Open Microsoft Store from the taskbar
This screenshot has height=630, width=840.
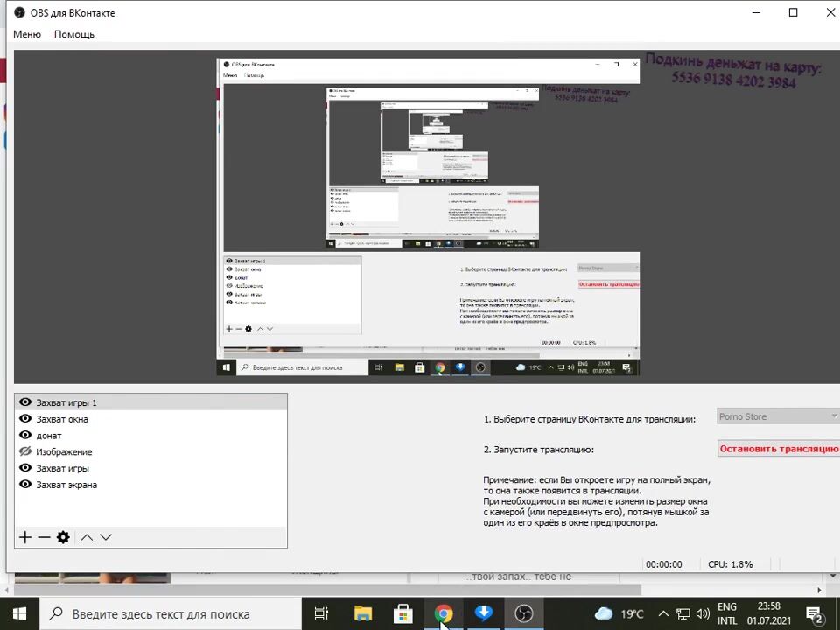(403, 613)
